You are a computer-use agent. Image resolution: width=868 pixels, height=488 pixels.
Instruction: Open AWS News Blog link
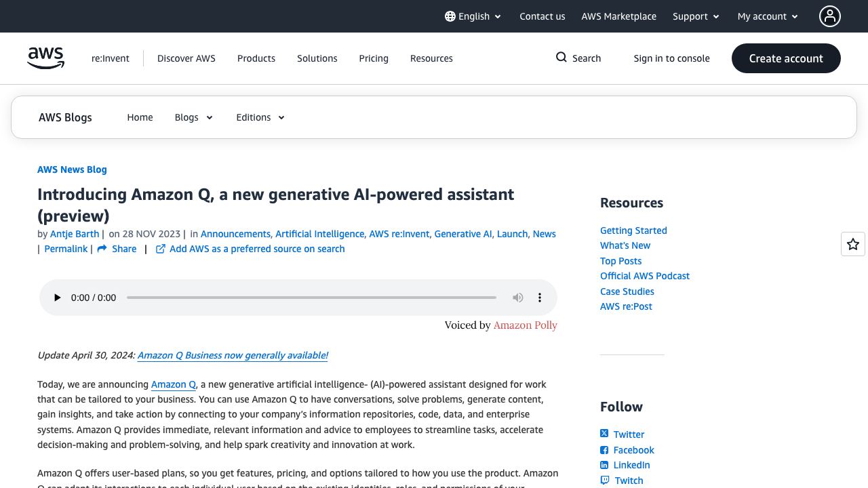point(72,169)
